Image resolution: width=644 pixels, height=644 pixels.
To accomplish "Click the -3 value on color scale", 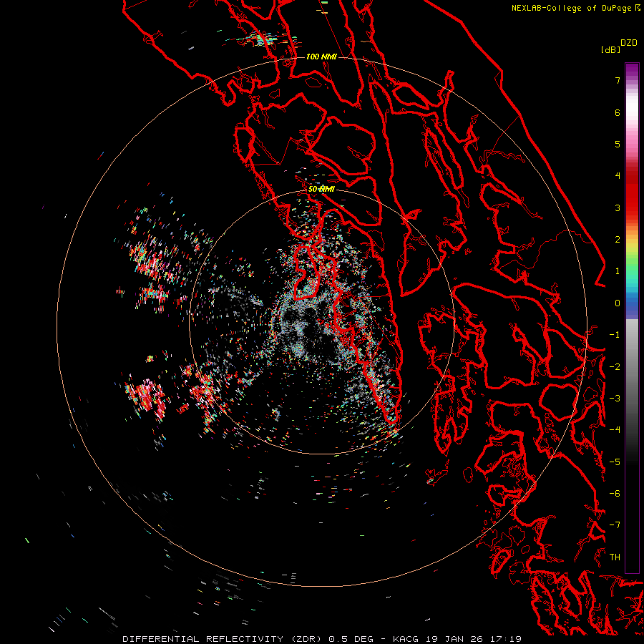I will click(x=615, y=399).
